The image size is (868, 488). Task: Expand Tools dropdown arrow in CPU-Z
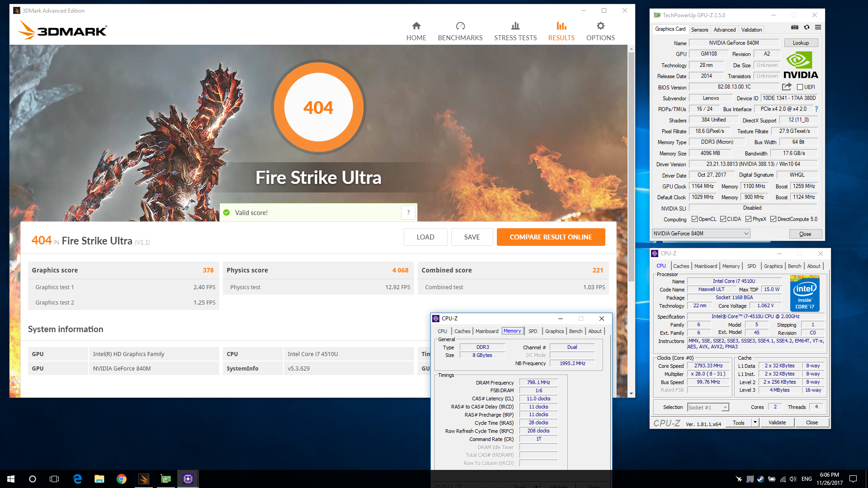[755, 422]
